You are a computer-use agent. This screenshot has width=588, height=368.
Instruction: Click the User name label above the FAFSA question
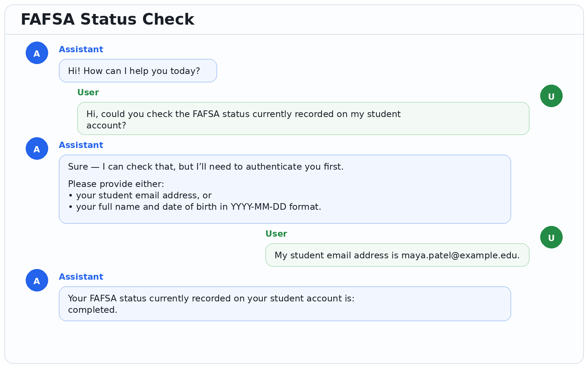pyautogui.click(x=88, y=92)
